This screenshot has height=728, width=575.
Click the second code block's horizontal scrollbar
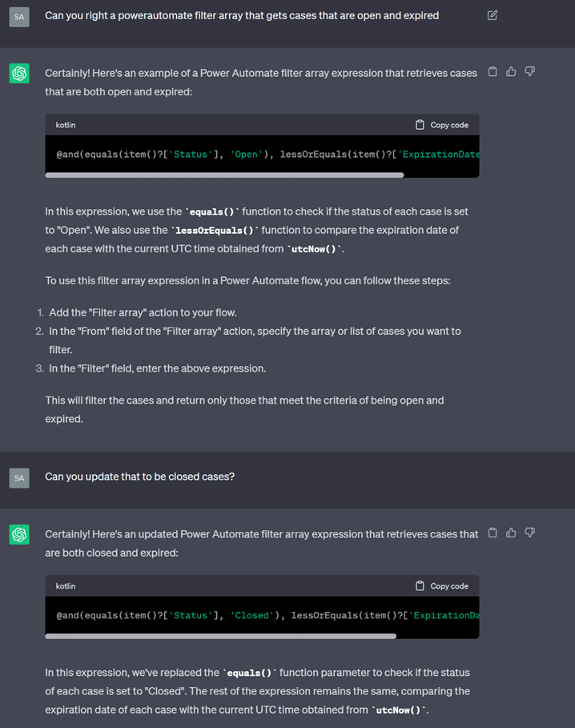(221, 636)
